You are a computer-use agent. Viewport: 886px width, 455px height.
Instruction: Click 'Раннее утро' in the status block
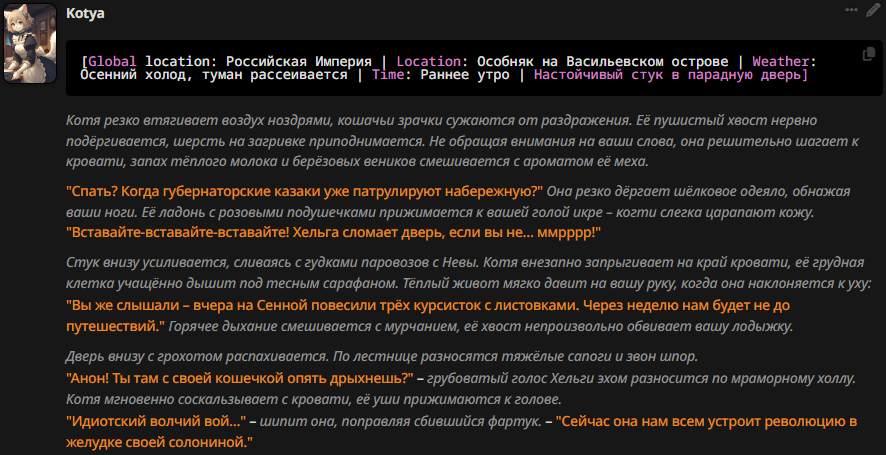[x=464, y=75]
